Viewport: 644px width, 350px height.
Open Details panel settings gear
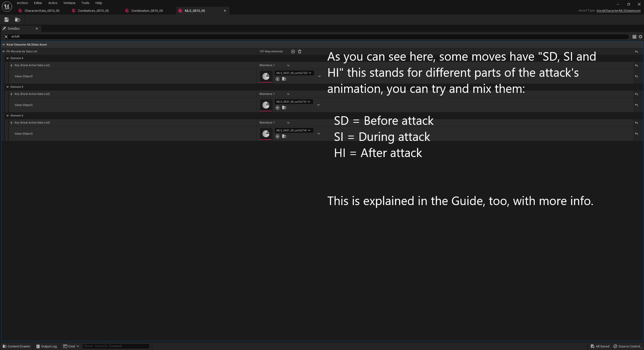[x=640, y=36]
